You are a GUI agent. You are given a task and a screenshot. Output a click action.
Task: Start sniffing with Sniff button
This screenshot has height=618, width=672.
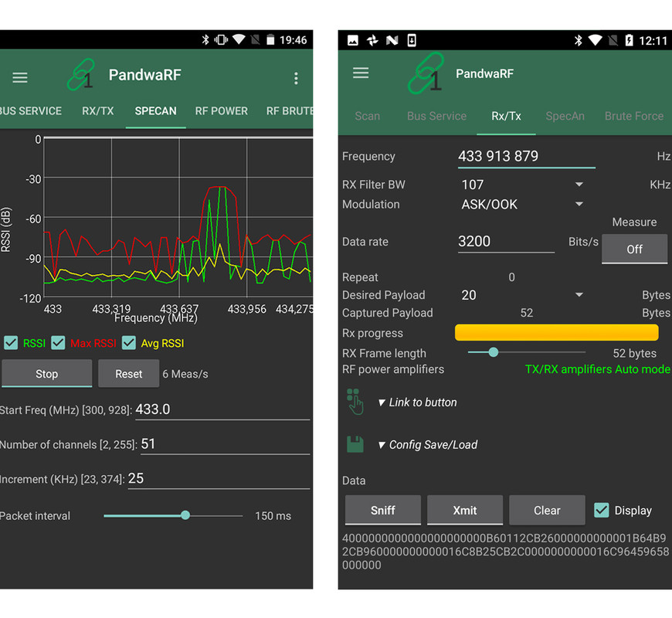point(382,510)
